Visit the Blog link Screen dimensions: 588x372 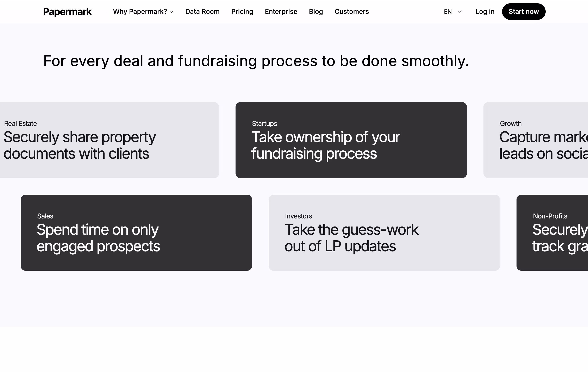316,12
